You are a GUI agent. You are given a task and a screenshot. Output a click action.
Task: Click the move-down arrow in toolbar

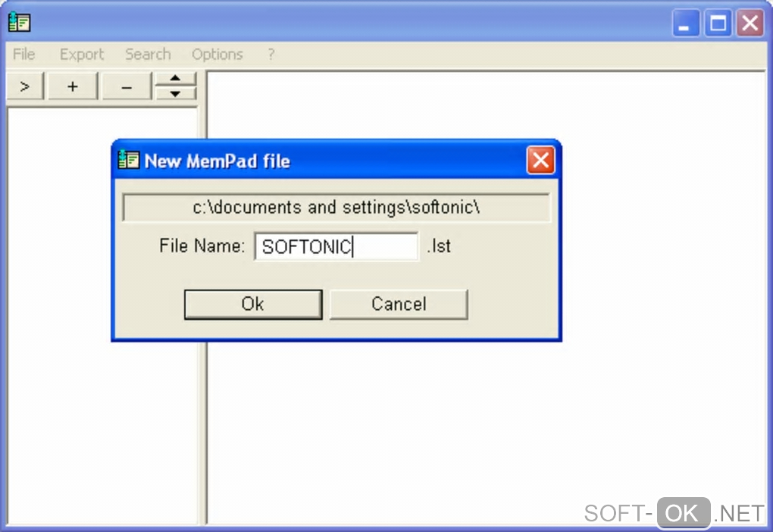176,93
